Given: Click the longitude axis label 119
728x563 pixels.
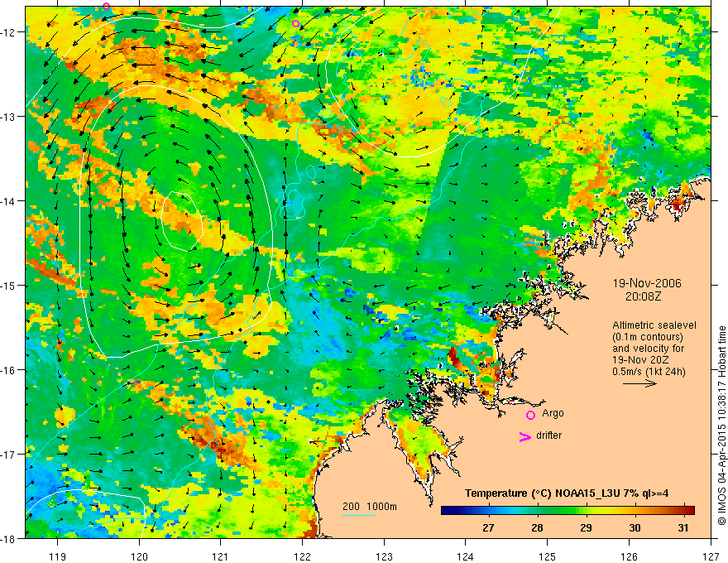Looking at the screenshot, I should pyautogui.click(x=58, y=556).
